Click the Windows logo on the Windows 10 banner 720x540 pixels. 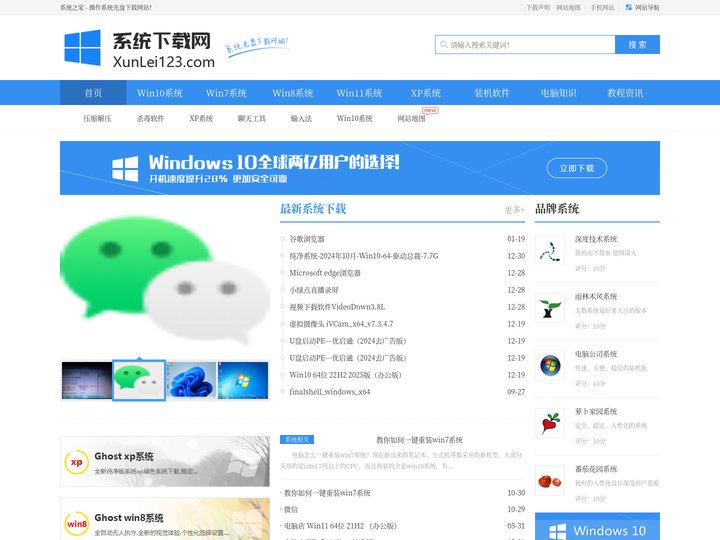[x=125, y=169]
